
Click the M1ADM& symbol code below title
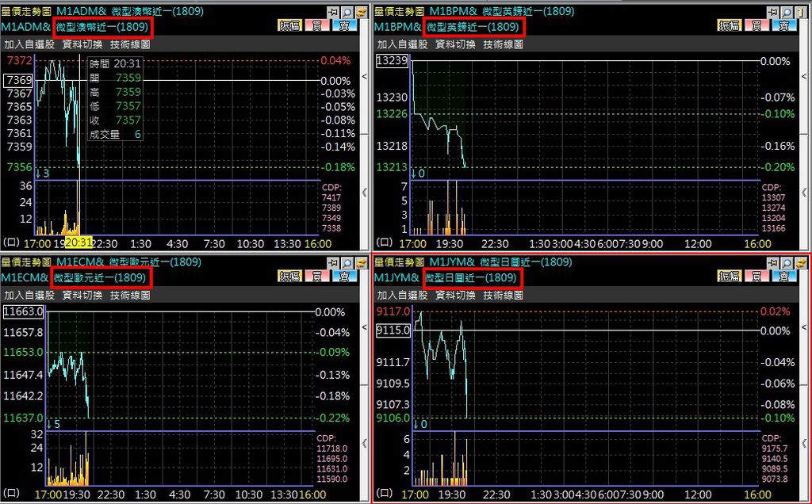26,26
